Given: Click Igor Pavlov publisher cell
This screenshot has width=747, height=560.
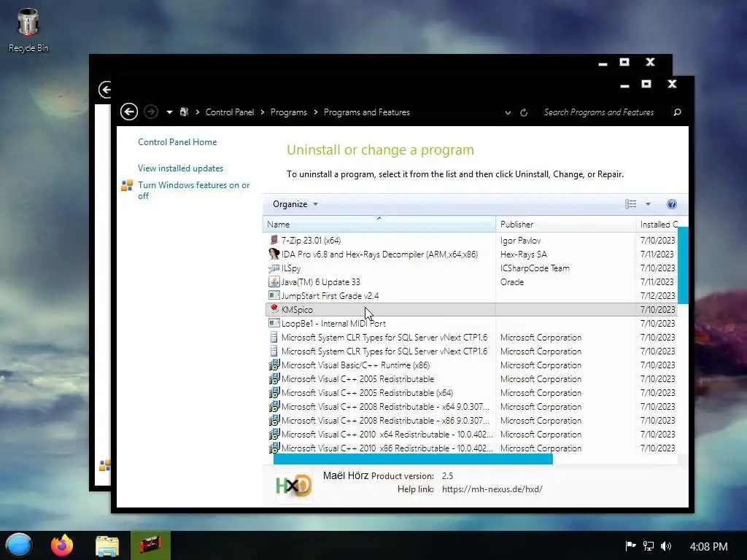Looking at the screenshot, I should coord(521,241).
